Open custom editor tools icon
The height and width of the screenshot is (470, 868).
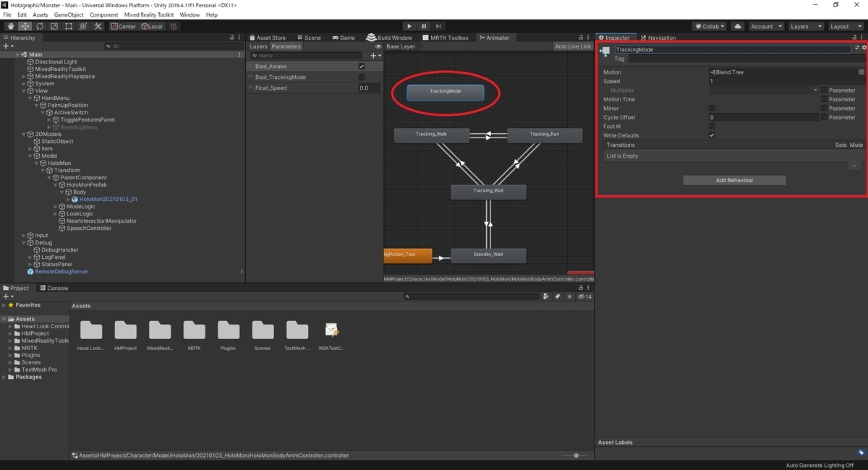pos(98,27)
